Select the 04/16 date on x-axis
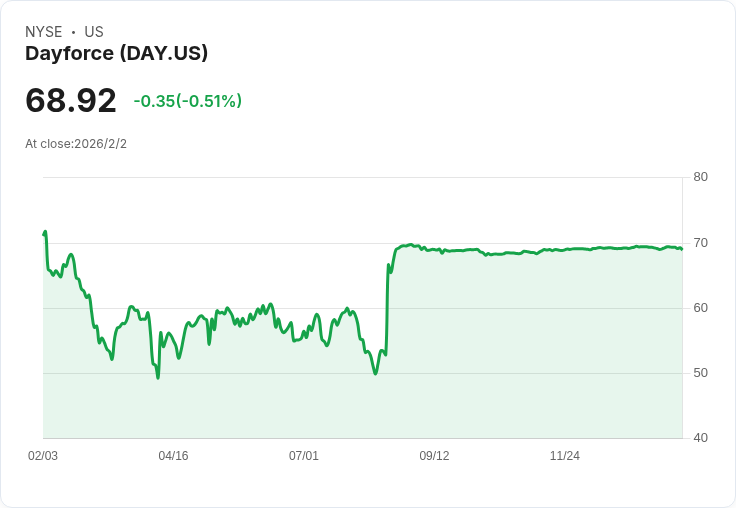This screenshot has width=736, height=508. click(x=173, y=456)
